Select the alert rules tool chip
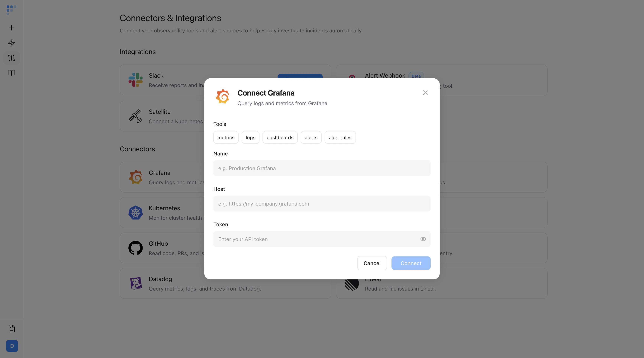 (340, 137)
